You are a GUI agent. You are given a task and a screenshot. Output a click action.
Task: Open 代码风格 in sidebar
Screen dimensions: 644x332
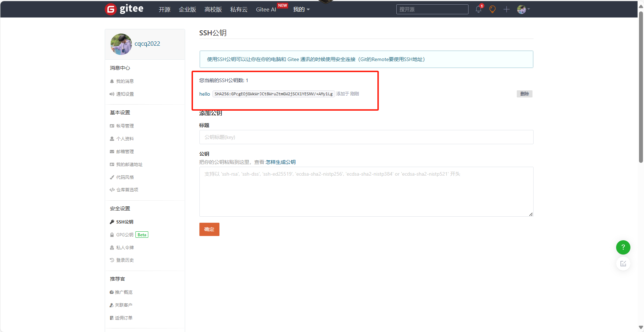pyautogui.click(x=125, y=177)
